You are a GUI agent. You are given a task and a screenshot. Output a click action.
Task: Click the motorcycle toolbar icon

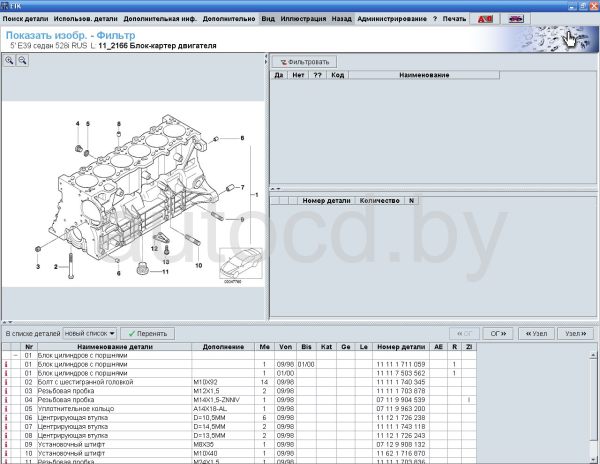tap(516, 19)
